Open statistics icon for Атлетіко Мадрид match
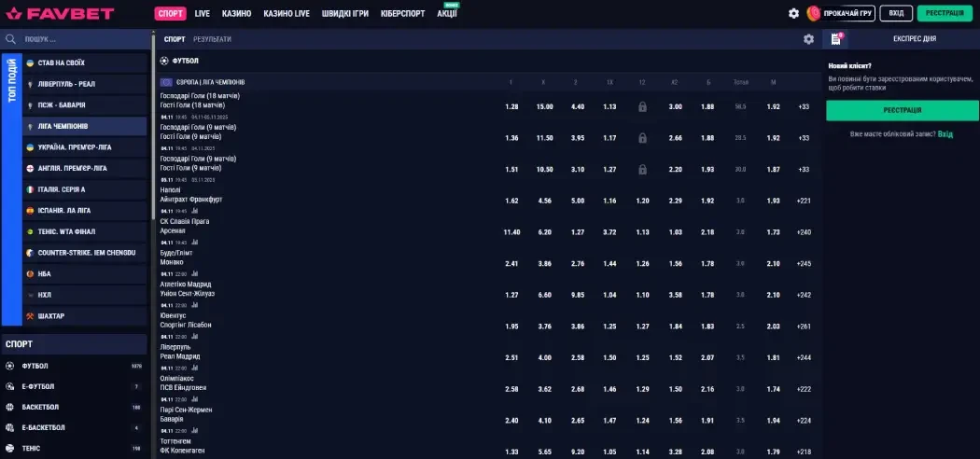The width and height of the screenshot is (980, 459). (194, 305)
